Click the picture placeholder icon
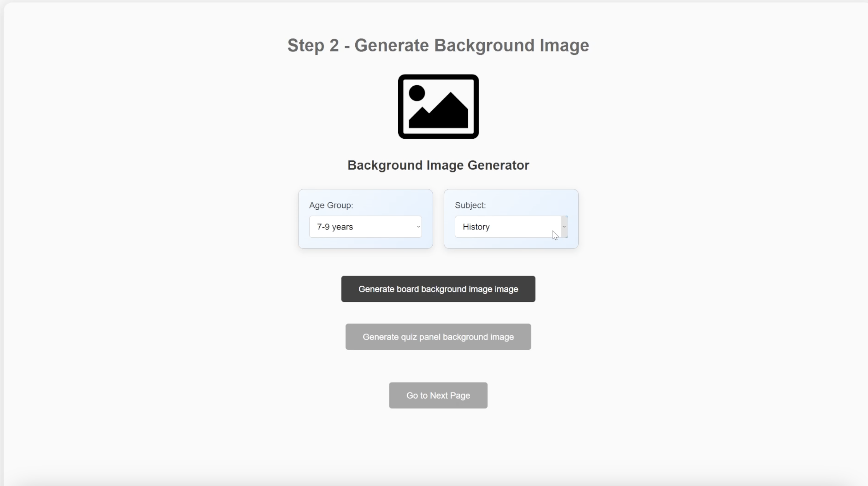 tap(438, 106)
